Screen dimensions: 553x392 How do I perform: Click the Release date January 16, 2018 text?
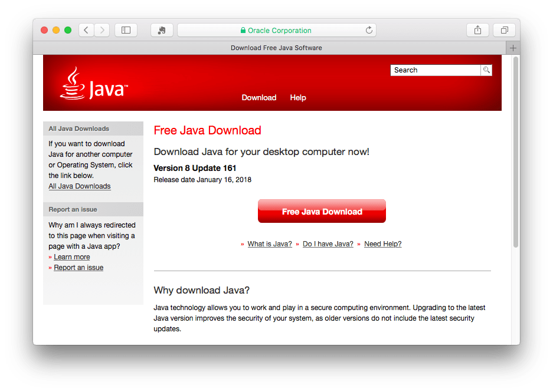coord(202,180)
